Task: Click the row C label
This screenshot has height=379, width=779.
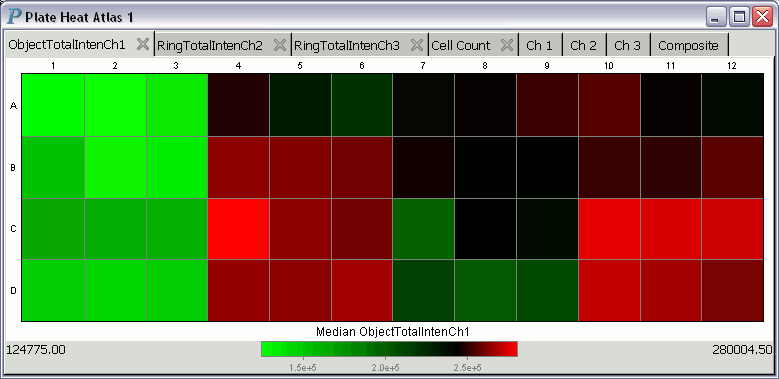Action: 13,229
